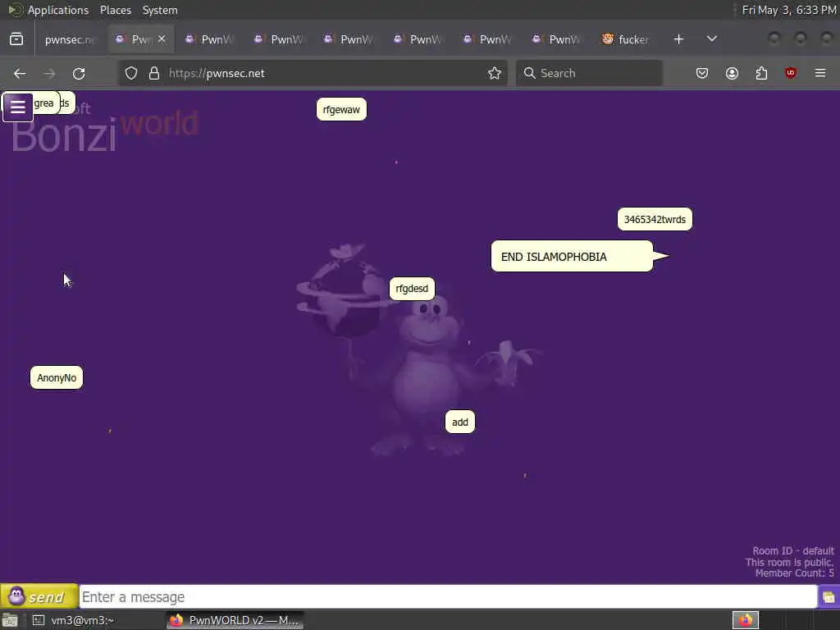Image resolution: width=840 pixels, height=630 pixels.
Task: Select PwnWORLD v2 taskbar window button
Action: (235, 620)
